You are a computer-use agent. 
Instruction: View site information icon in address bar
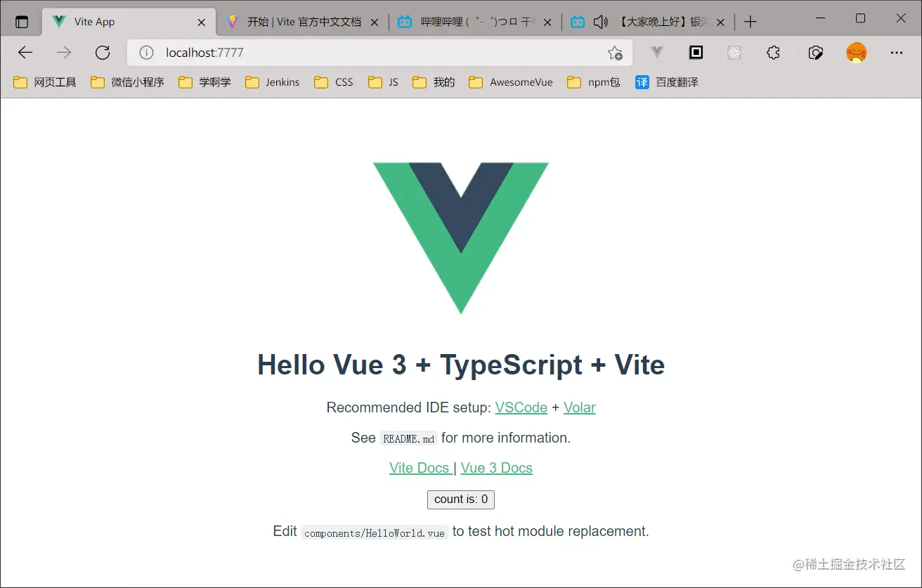(146, 53)
